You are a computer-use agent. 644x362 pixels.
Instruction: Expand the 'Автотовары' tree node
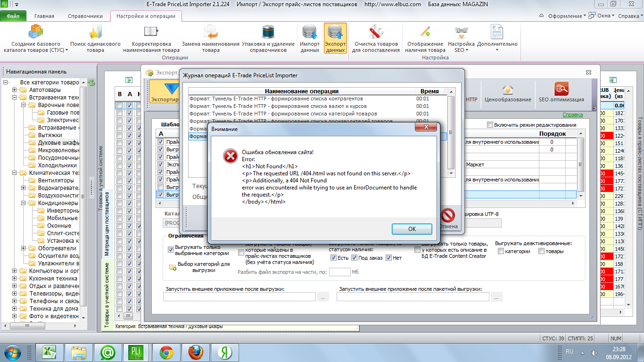pos(15,90)
